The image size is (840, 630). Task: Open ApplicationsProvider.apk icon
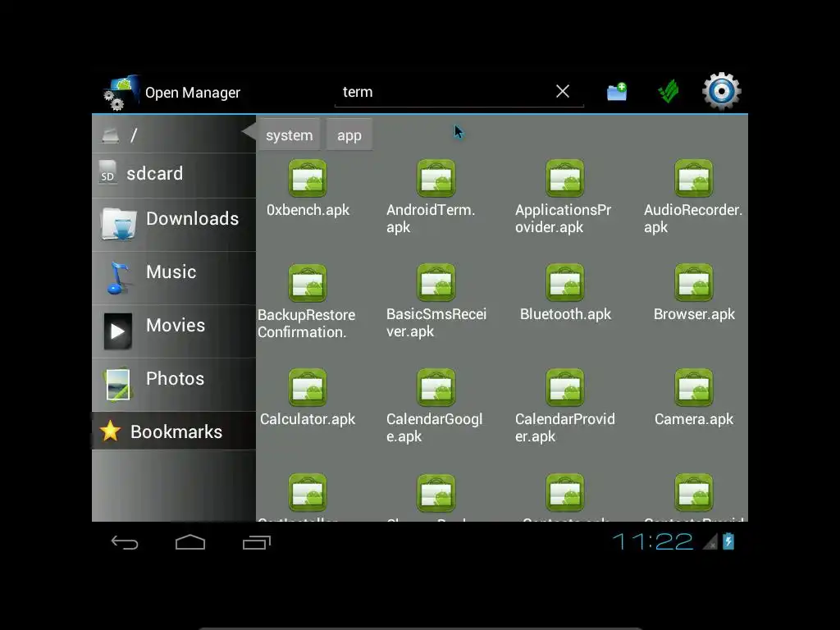pos(564,178)
